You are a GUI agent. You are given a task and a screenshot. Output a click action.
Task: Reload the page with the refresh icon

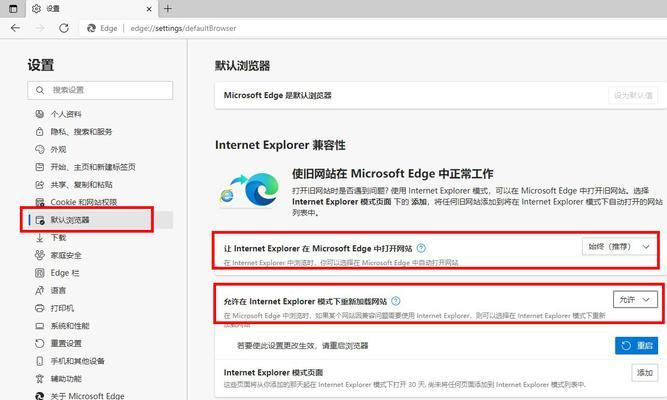(64, 28)
